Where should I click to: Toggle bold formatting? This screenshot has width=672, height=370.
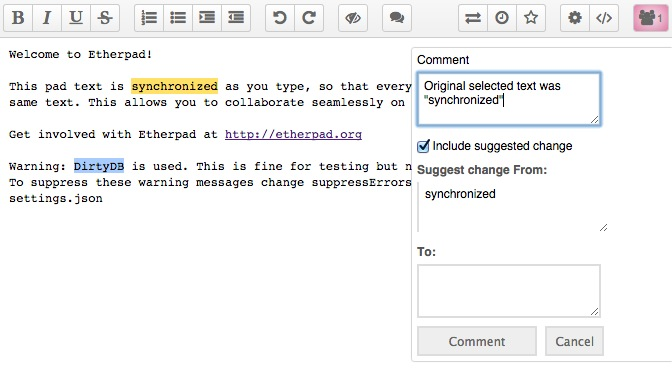click(x=18, y=18)
